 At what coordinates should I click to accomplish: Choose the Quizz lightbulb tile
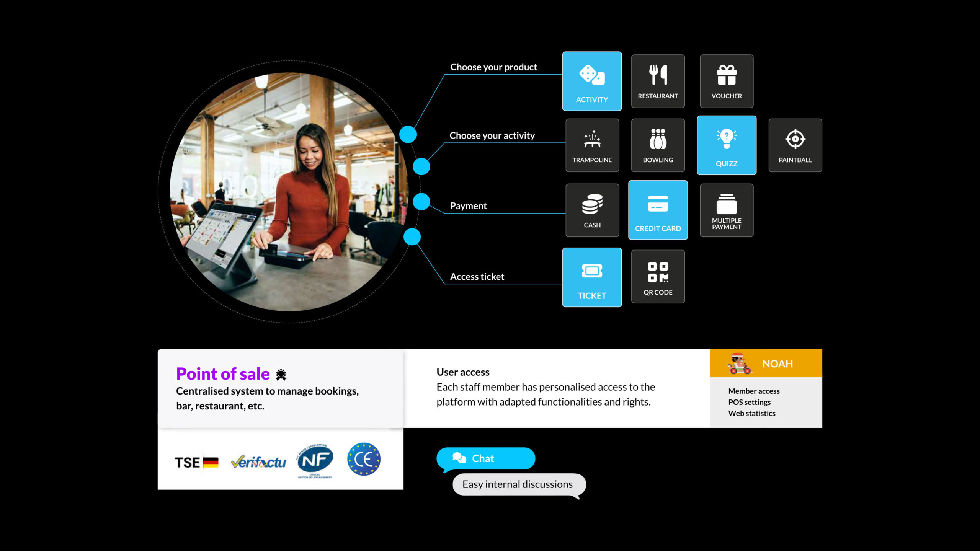point(727,145)
